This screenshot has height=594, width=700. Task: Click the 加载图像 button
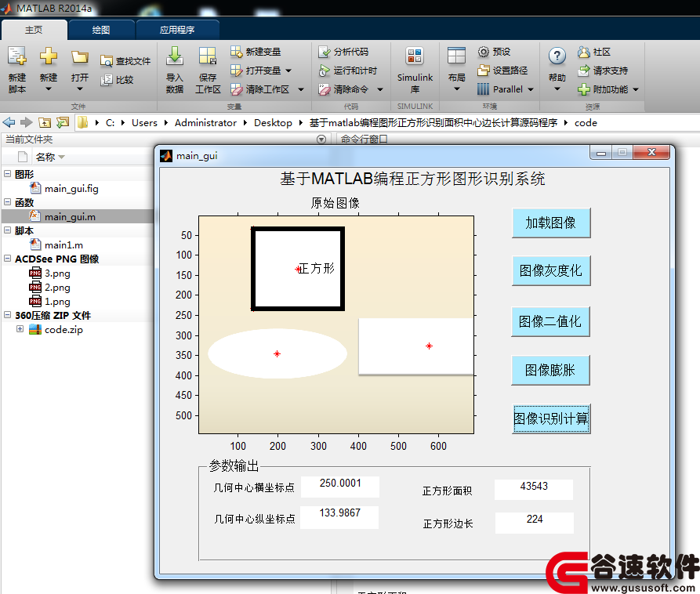(x=551, y=223)
